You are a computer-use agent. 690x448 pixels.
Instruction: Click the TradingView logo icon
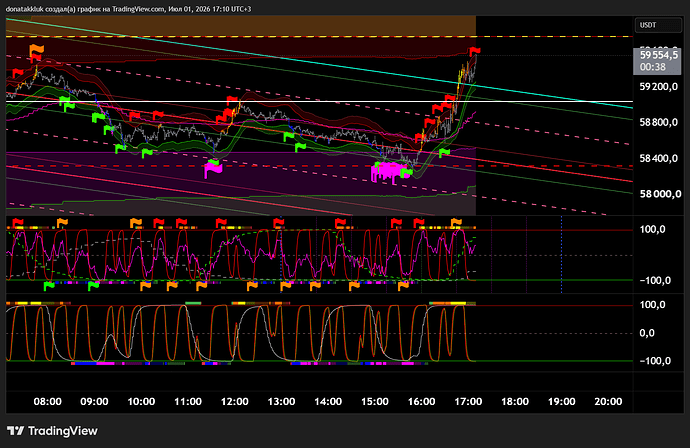tap(15, 430)
